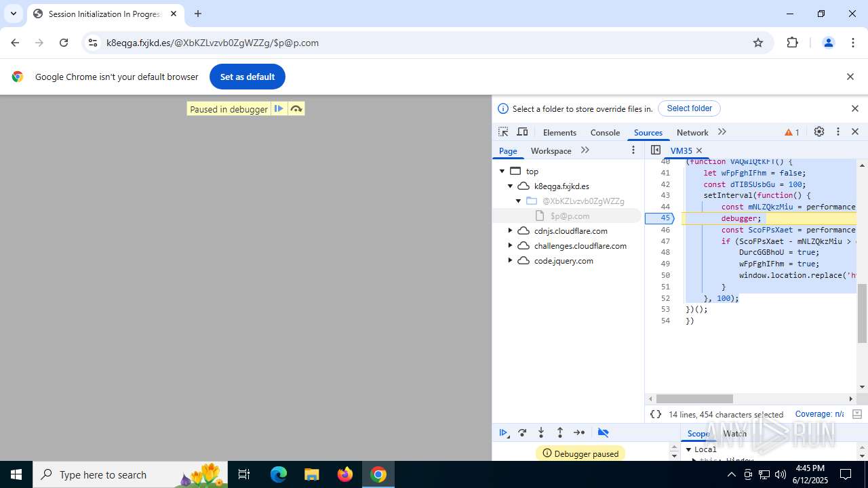This screenshot has height=488, width=868.
Task: Click the Step debugger button
Action: [579, 432]
